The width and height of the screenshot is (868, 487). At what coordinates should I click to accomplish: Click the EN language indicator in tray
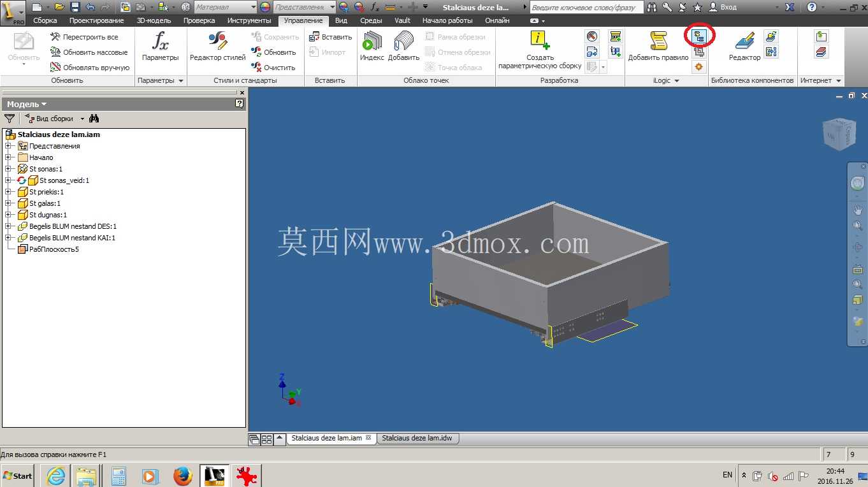[x=727, y=475]
